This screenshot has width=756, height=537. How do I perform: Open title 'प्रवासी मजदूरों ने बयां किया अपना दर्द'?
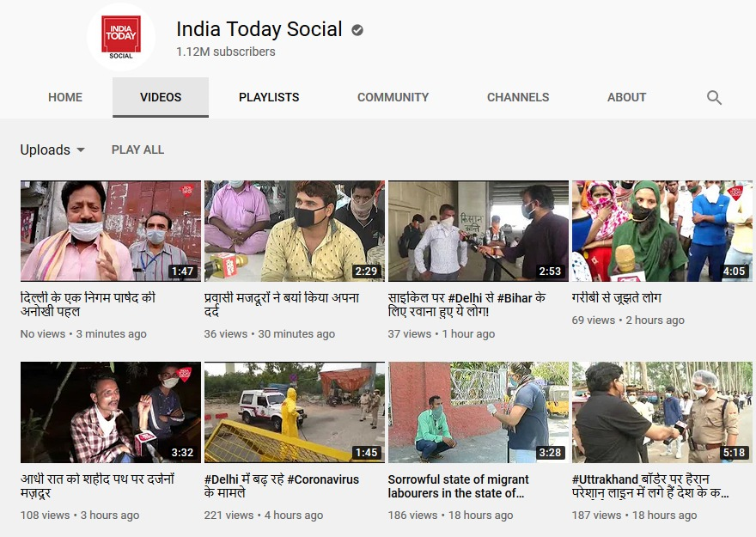282,305
